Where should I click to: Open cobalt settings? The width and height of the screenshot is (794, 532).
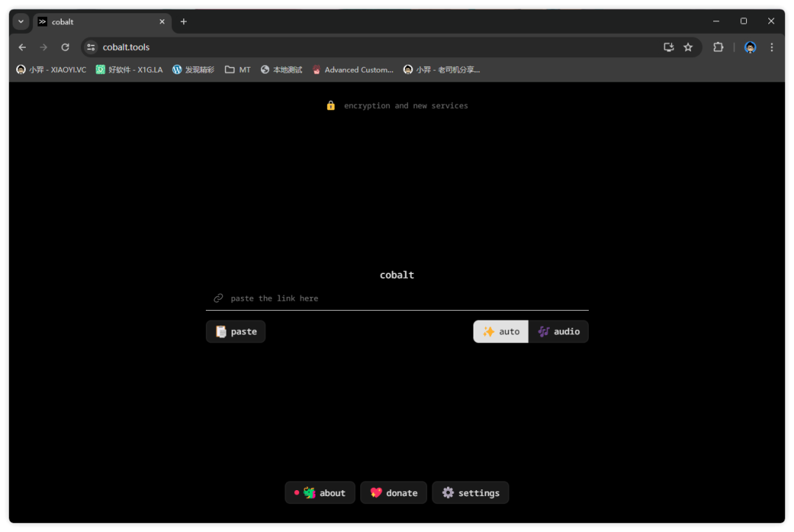pos(471,492)
